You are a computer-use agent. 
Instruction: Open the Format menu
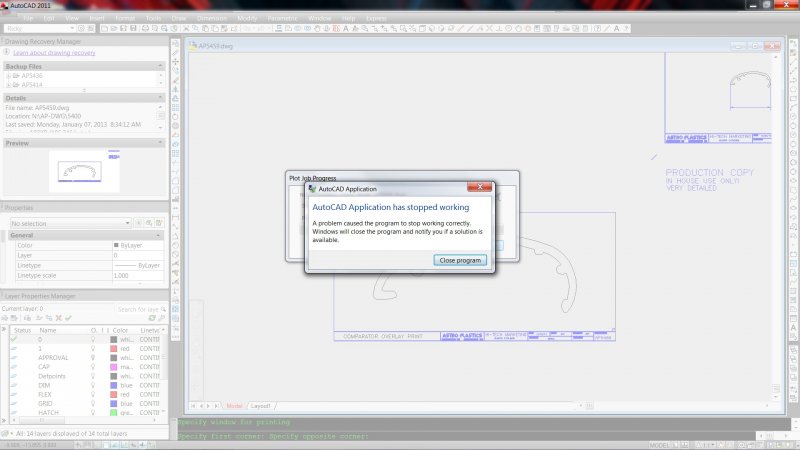coord(124,18)
